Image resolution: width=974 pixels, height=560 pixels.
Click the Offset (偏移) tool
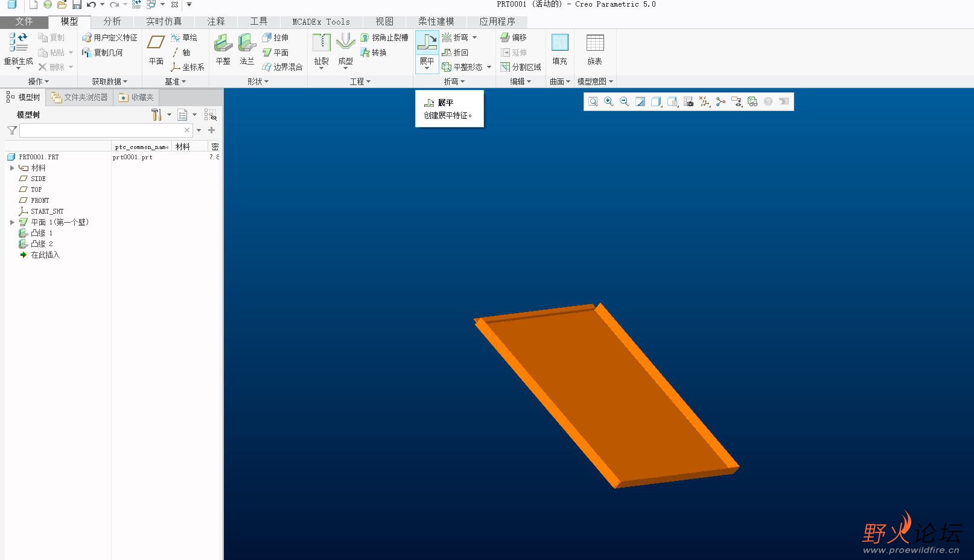tap(514, 37)
